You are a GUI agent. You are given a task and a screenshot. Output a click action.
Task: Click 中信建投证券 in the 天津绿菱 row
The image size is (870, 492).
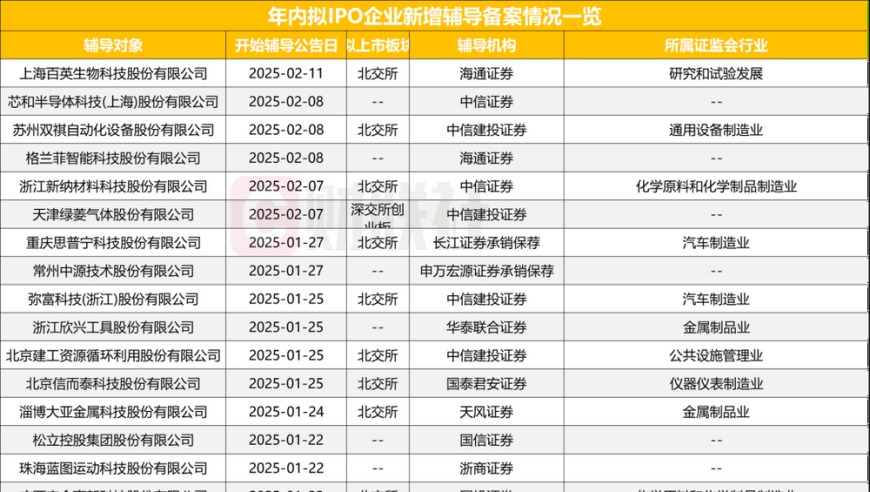pos(487,215)
